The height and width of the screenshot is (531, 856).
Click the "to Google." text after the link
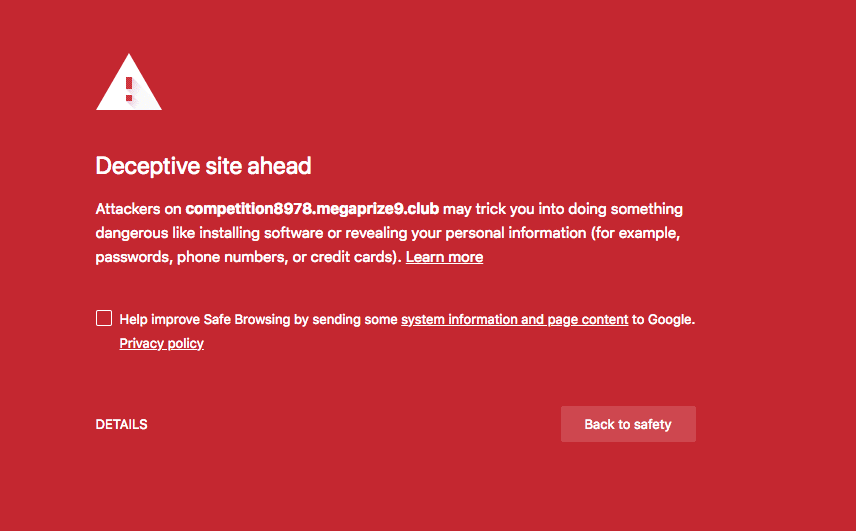point(664,319)
